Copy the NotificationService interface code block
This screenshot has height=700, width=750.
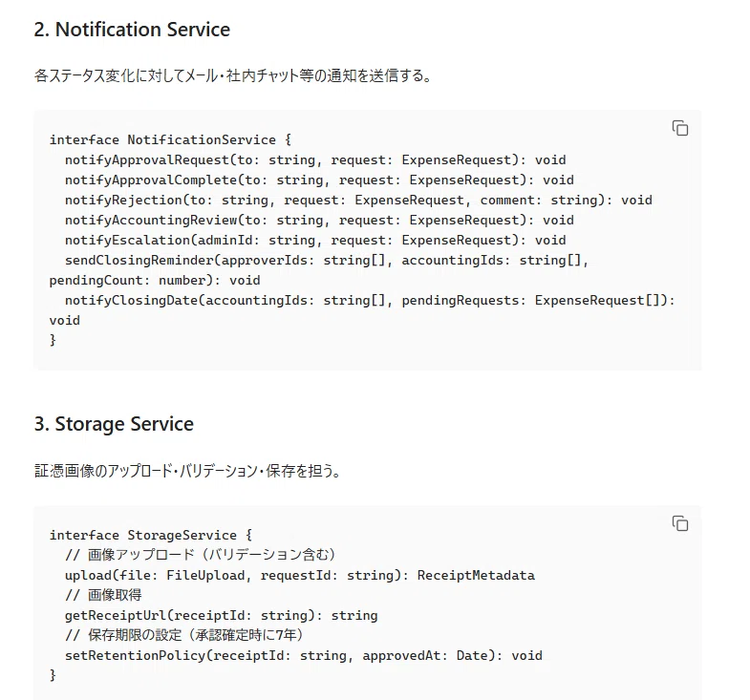tap(679, 128)
